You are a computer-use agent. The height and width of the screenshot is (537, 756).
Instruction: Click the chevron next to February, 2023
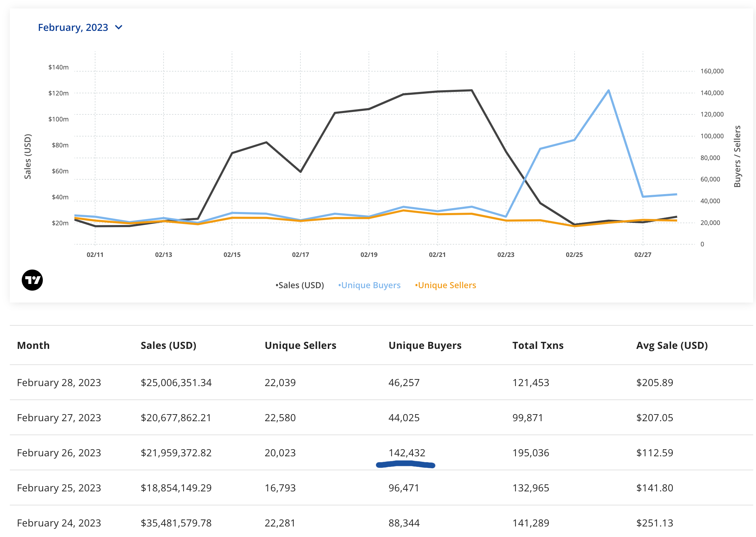point(119,27)
